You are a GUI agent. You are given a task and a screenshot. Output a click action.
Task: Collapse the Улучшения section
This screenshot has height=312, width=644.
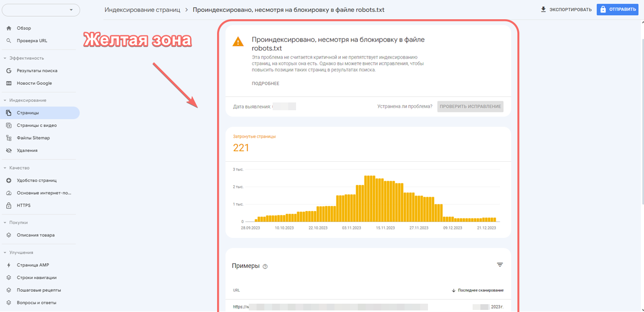click(5, 253)
